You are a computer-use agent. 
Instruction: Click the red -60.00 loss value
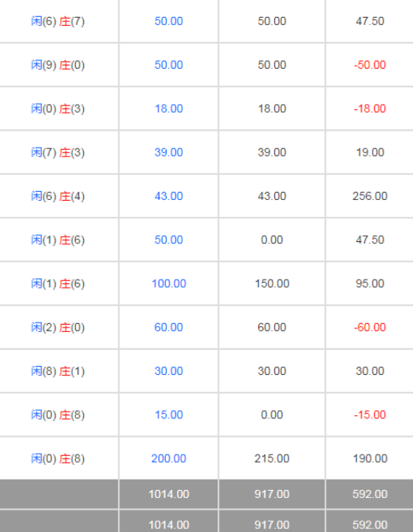pos(370,328)
